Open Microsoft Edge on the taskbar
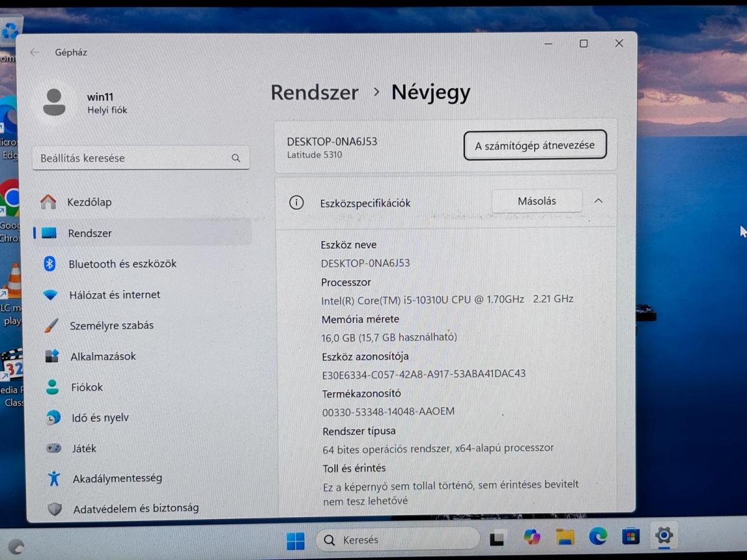 (598, 536)
